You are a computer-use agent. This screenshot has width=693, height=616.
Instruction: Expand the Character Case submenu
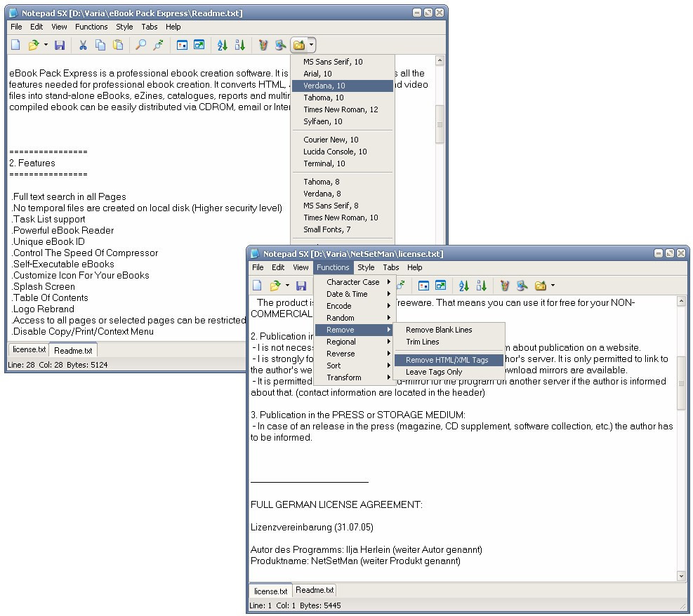point(355,282)
